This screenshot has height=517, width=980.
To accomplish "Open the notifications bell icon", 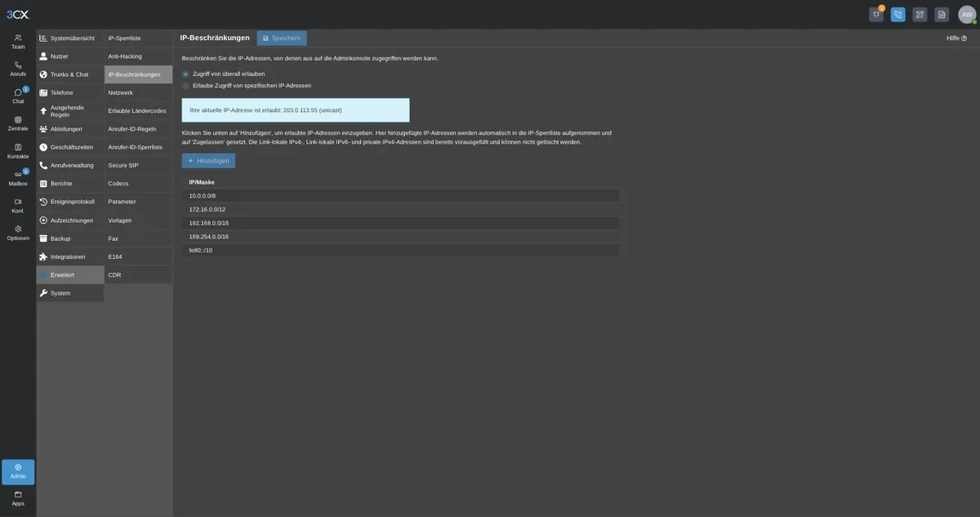I will click(x=876, y=15).
